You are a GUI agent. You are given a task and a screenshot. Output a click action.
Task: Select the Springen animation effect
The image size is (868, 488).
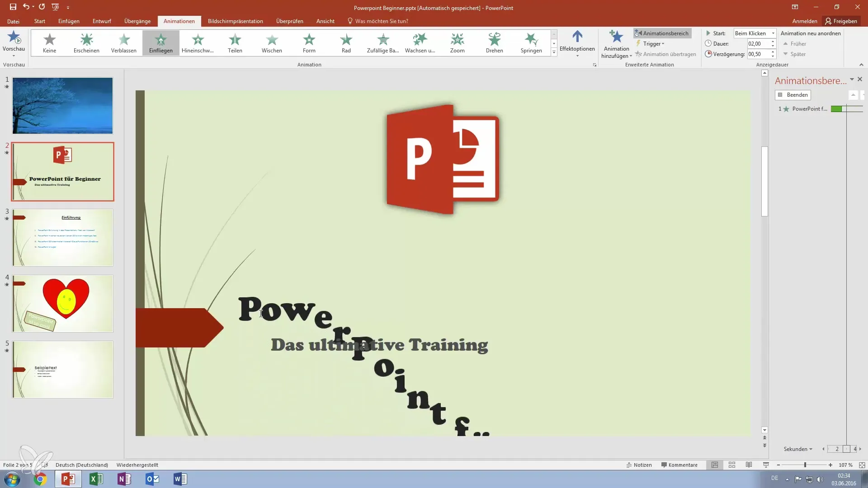[x=531, y=43]
